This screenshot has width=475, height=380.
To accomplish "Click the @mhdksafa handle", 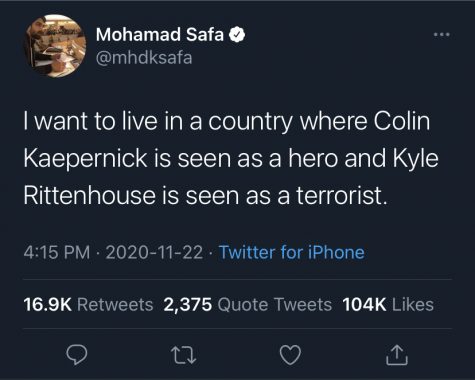I will (x=144, y=58).
